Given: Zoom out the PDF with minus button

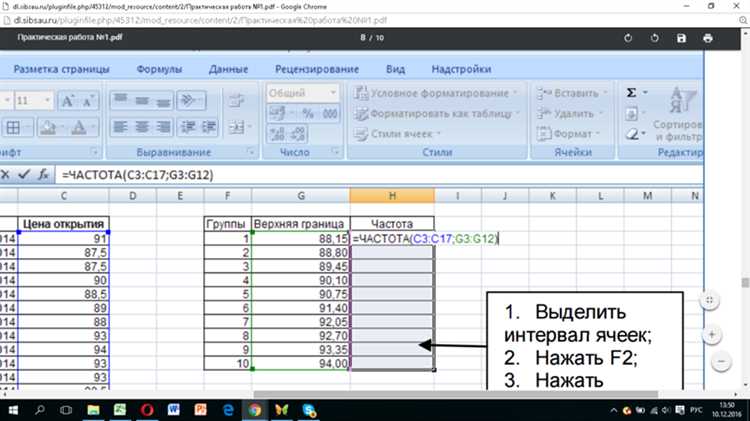Looking at the screenshot, I should (x=721, y=361).
